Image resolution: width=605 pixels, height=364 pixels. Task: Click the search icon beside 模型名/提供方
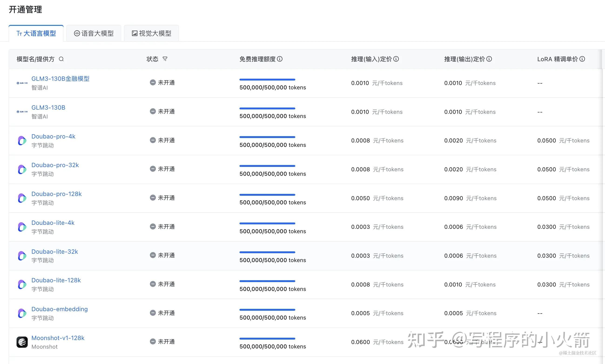click(x=61, y=59)
